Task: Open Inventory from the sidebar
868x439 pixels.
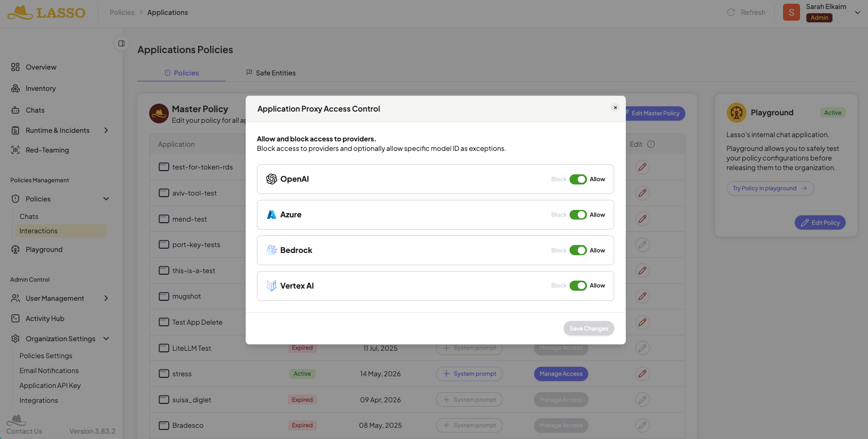Action: click(x=41, y=88)
